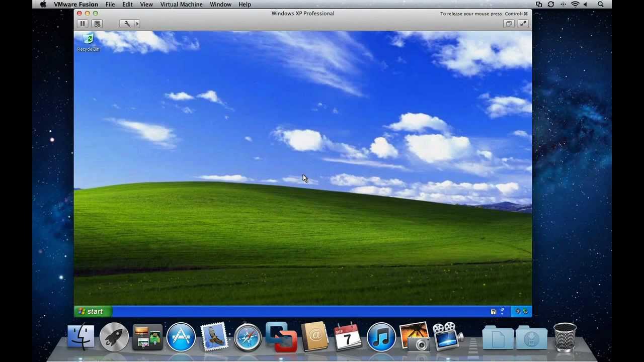Open the film reel and screen icon in the Dock
The image size is (644, 362).
448,337
